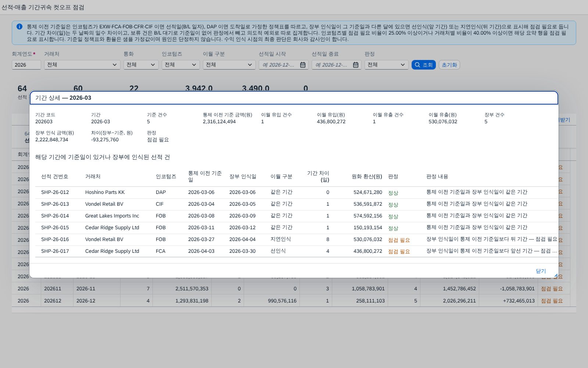The image size is (588, 368).
Task: Click the +732,465,013 difference in the background table
Action: (519, 301)
